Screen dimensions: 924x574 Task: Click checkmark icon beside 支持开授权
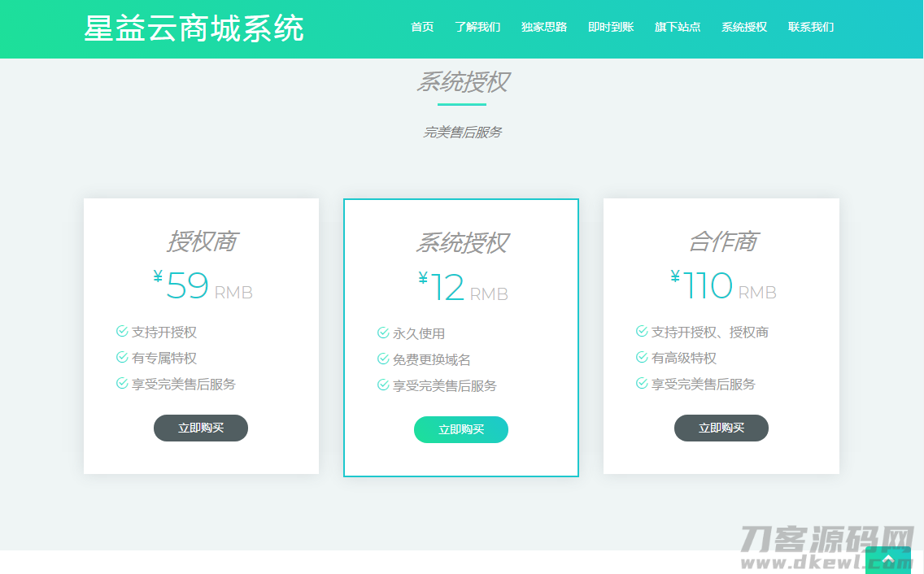(122, 331)
